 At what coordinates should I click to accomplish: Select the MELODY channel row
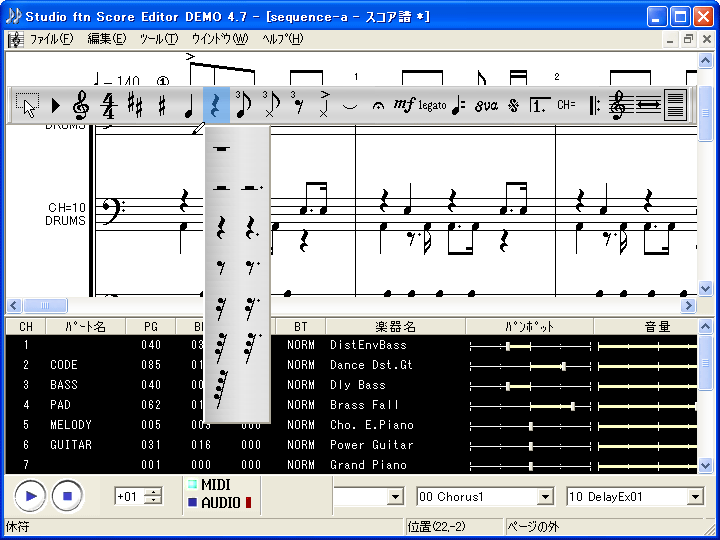351,425
